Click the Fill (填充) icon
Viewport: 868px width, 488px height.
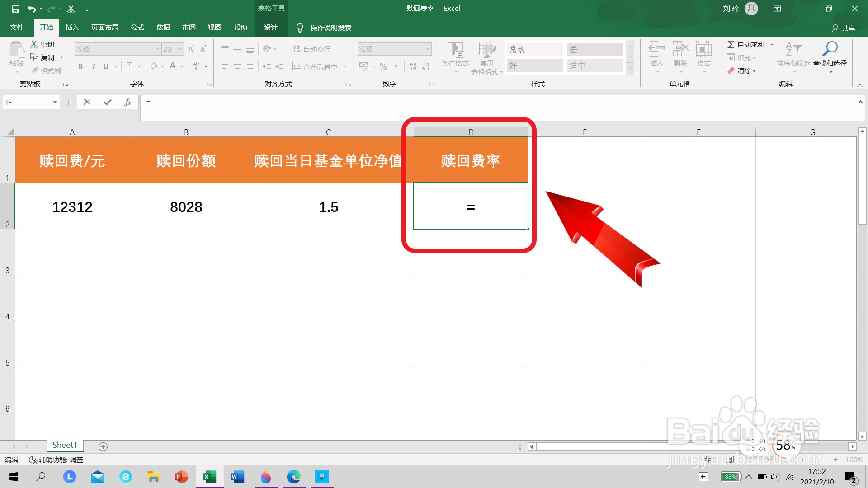coord(741,57)
